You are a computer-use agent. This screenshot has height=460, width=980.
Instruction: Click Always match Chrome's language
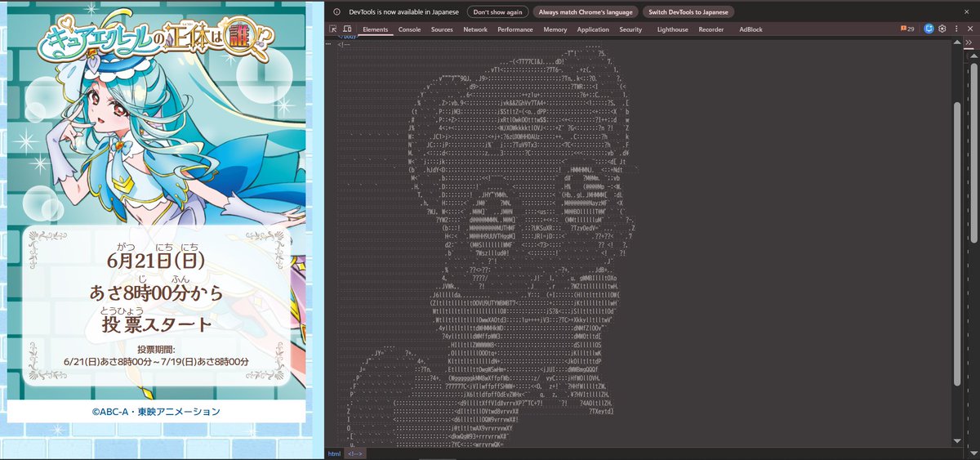click(585, 11)
